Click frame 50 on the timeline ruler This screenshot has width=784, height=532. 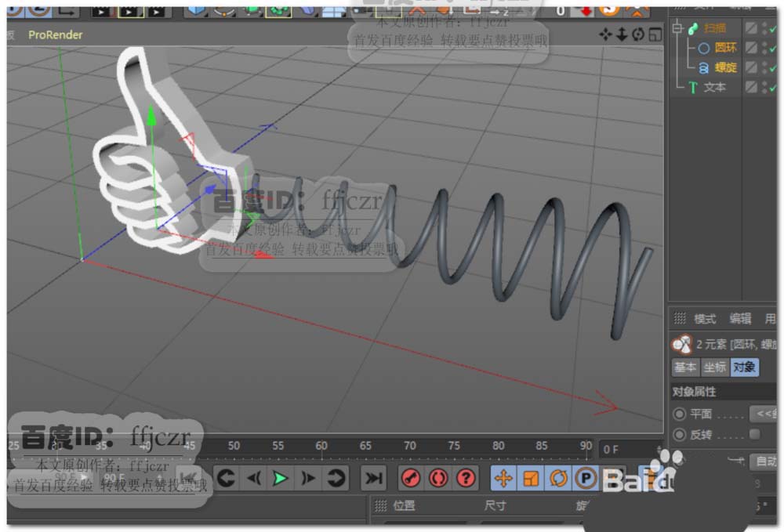tap(234, 446)
